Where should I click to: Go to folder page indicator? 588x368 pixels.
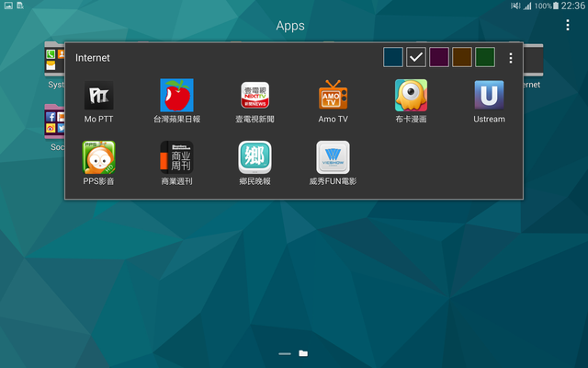click(303, 353)
